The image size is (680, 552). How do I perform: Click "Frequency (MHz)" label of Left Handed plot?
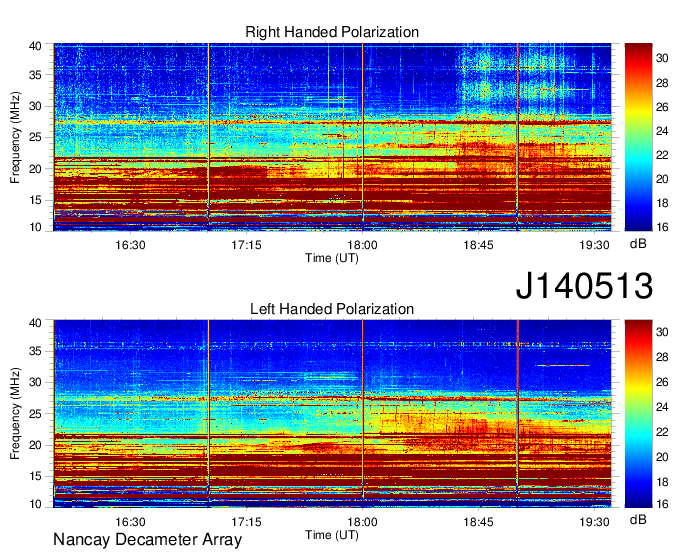15,414
